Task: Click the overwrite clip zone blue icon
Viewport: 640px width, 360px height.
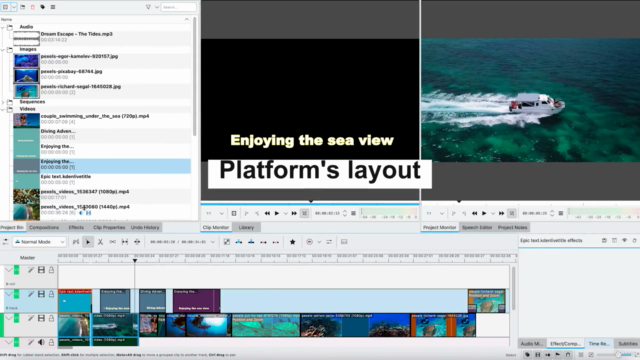Action: coord(251,242)
